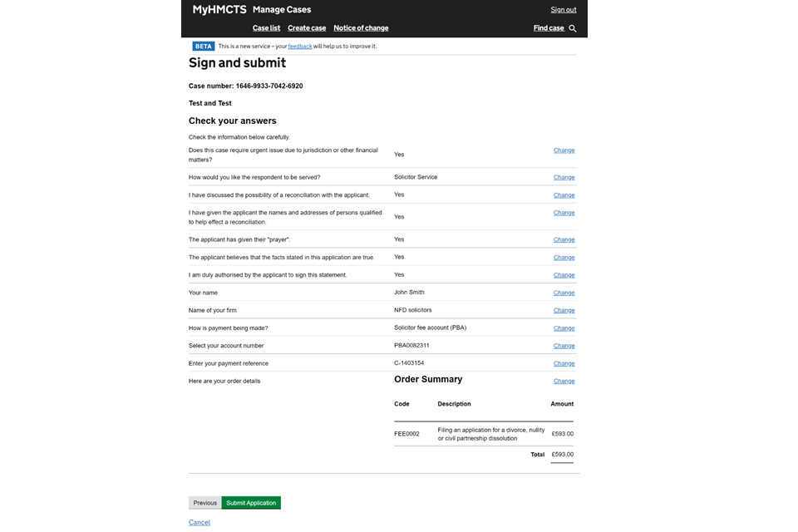798x532 pixels.
Task: Change the firm name NFD solicitors
Action: pos(564,310)
